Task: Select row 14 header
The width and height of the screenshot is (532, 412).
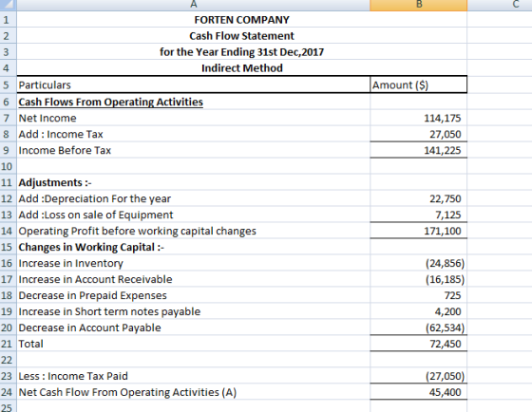Action: click(9, 231)
